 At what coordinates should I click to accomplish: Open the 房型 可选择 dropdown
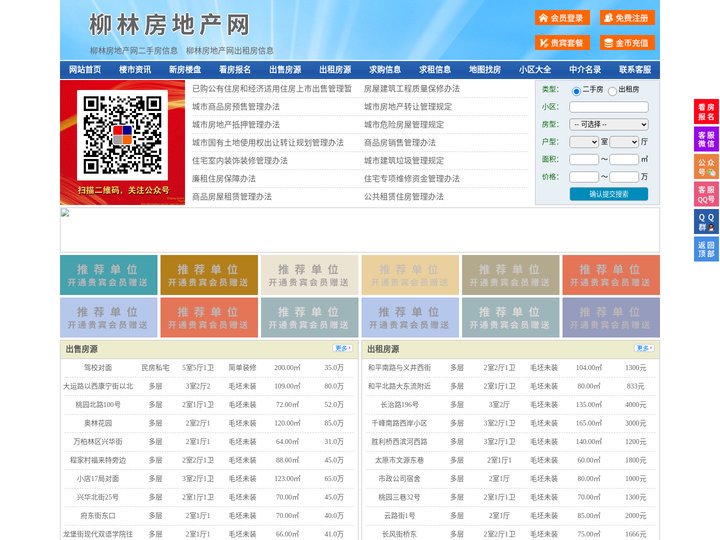[x=609, y=124]
